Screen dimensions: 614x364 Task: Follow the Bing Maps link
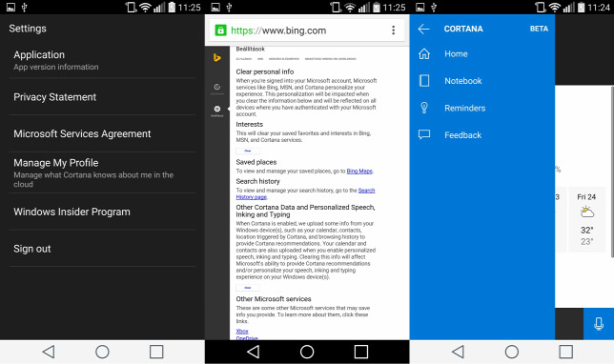[359, 171]
